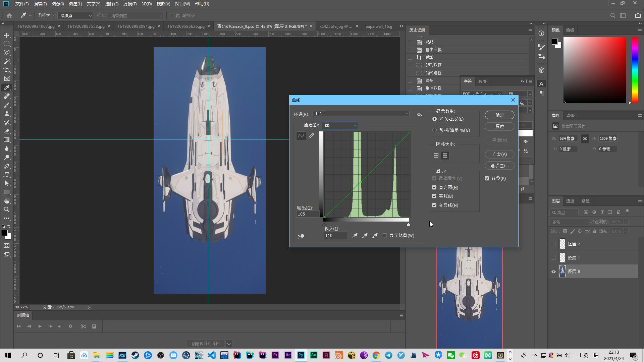Click the pencil draw-curve icon

pos(311,136)
